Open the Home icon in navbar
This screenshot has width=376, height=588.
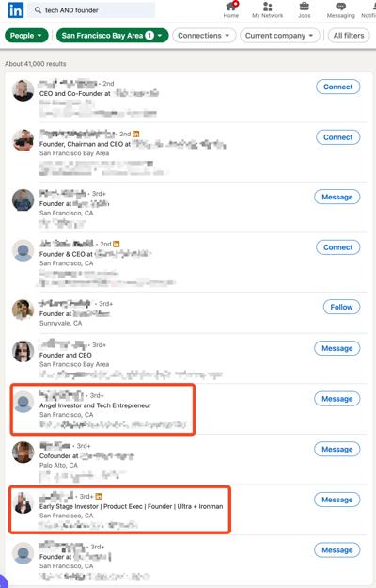230,7
